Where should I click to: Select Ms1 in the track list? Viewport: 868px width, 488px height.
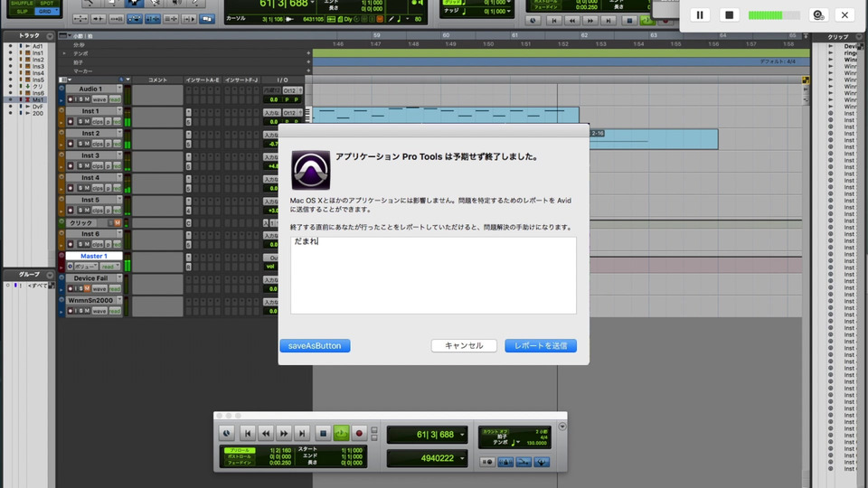(38, 100)
